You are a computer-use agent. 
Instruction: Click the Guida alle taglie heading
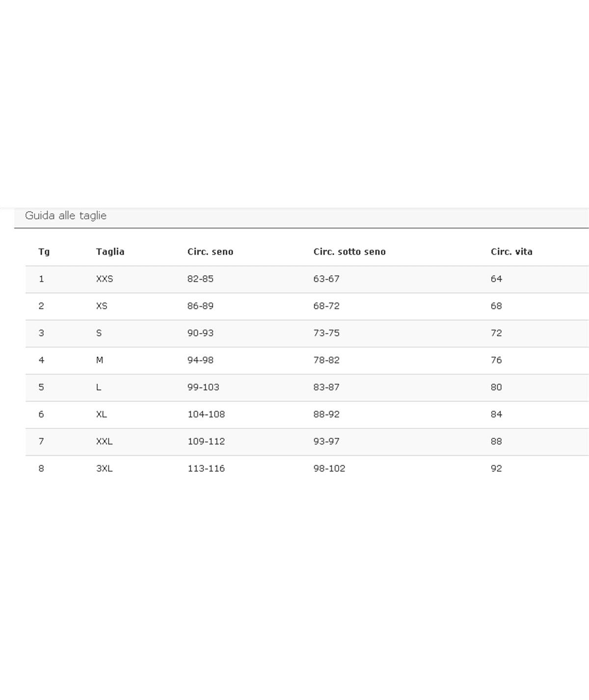coord(66,216)
